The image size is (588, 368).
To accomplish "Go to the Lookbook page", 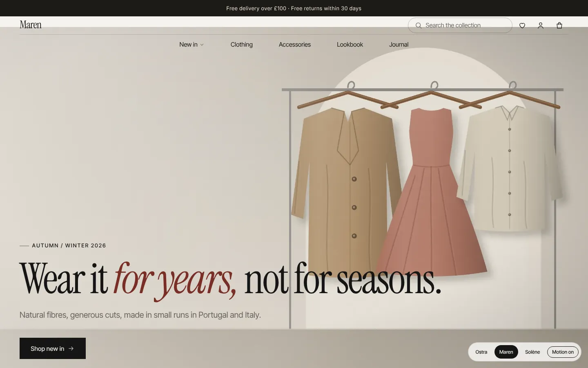I will [x=350, y=45].
